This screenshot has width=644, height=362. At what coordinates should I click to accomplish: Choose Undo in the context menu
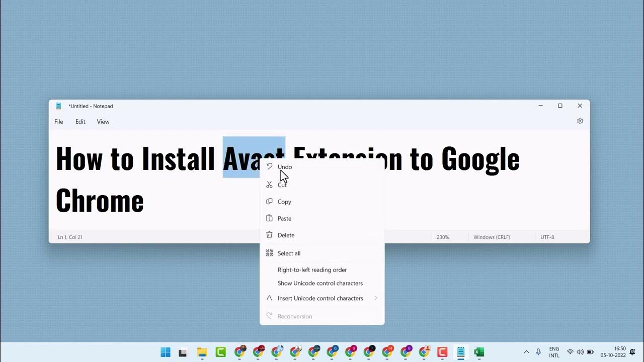(x=322, y=167)
